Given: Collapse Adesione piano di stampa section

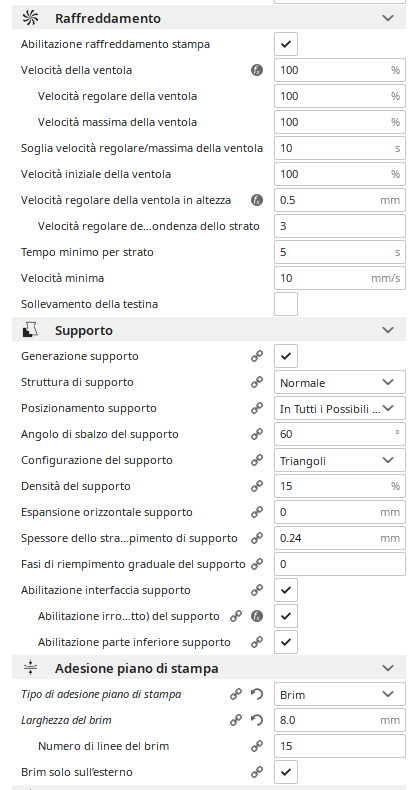Looking at the screenshot, I should pos(388,668).
